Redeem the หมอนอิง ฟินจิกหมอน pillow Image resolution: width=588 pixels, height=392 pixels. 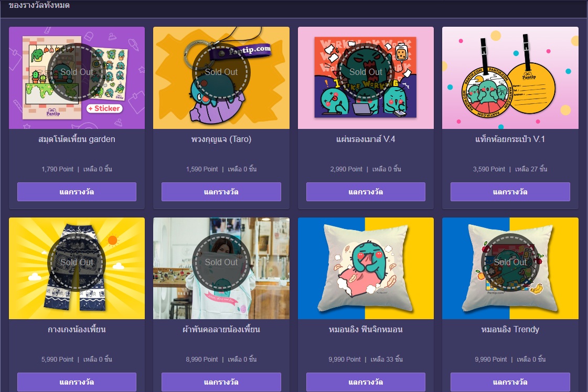click(x=366, y=382)
